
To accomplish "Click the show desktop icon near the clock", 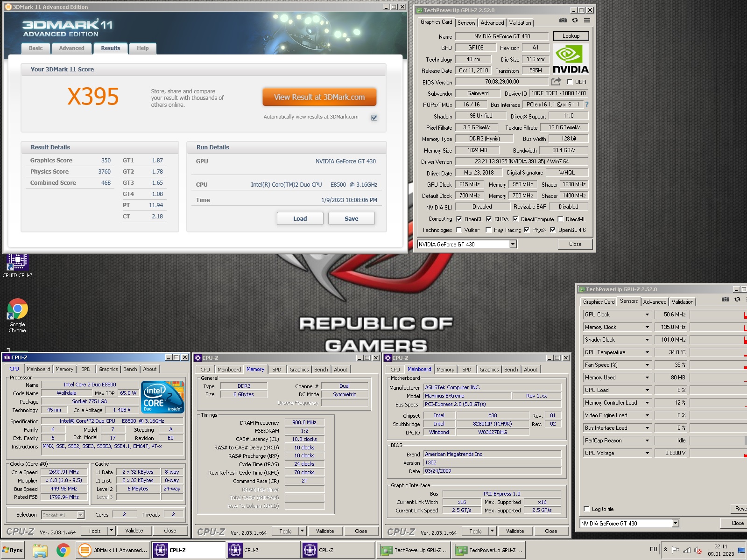I will point(741,551).
